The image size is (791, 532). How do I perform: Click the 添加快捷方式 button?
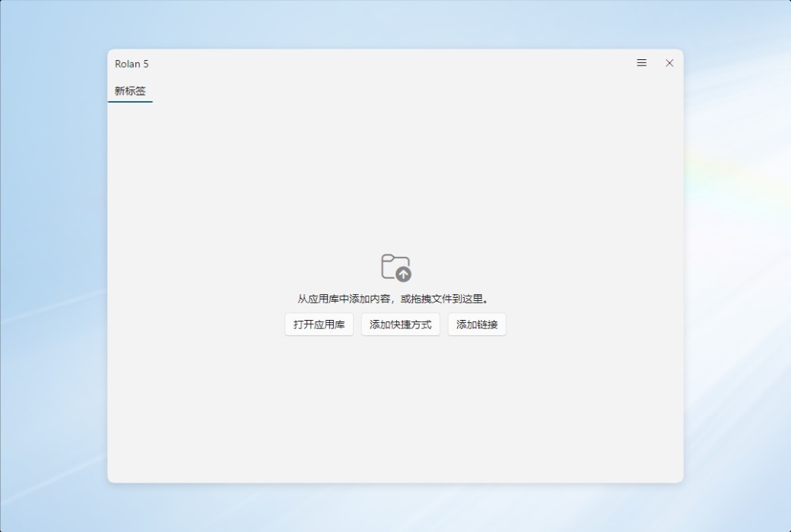pos(401,325)
